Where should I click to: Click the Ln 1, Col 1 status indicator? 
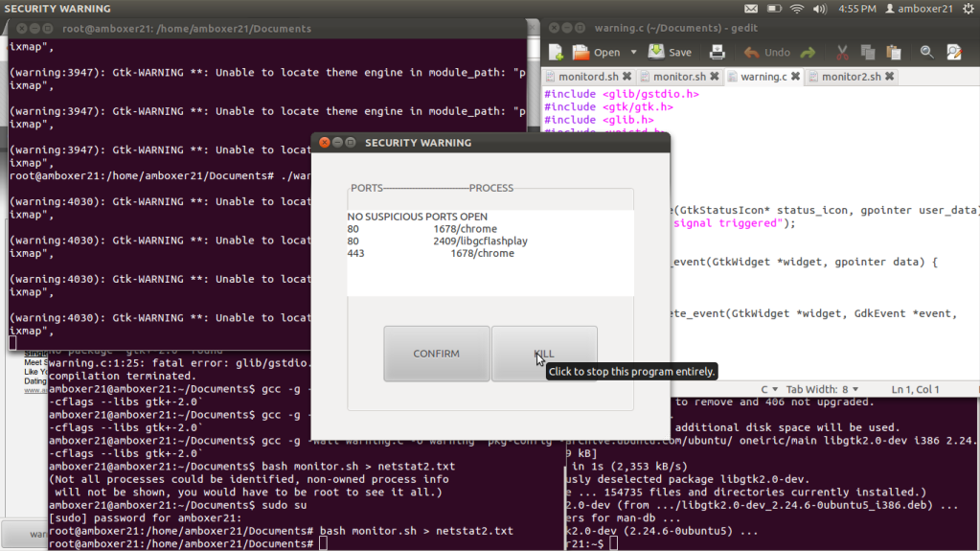click(x=915, y=389)
